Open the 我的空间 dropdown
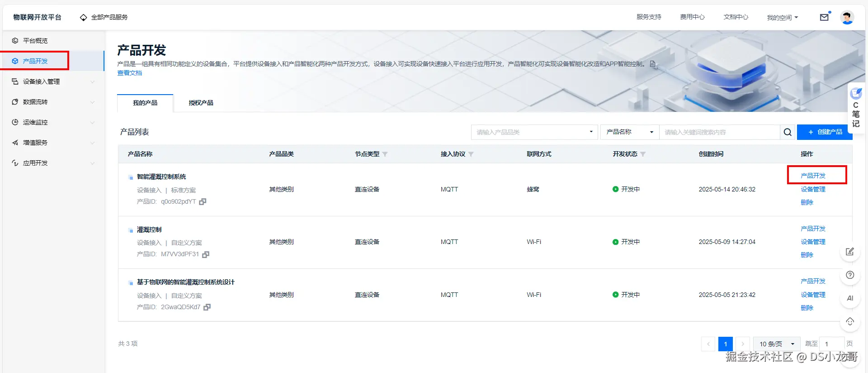The image size is (868, 373). [783, 18]
